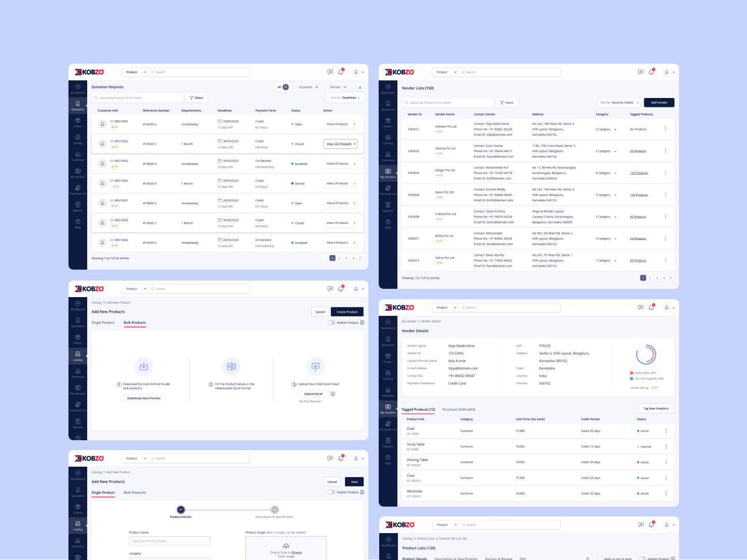The image size is (747, 560).
Task: Open more options for Study Table row
Action: point(666,446)
